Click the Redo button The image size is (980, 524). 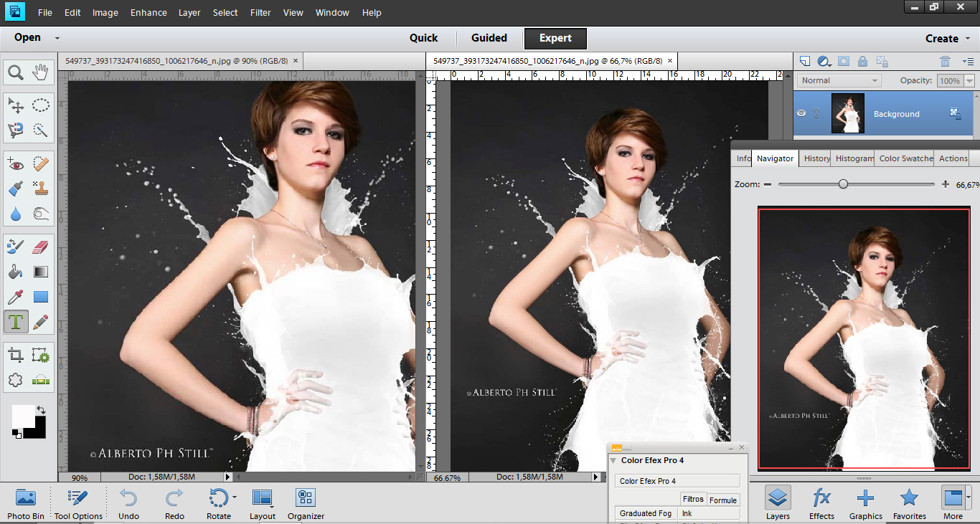pyautogui.click(x=174, y=504)
